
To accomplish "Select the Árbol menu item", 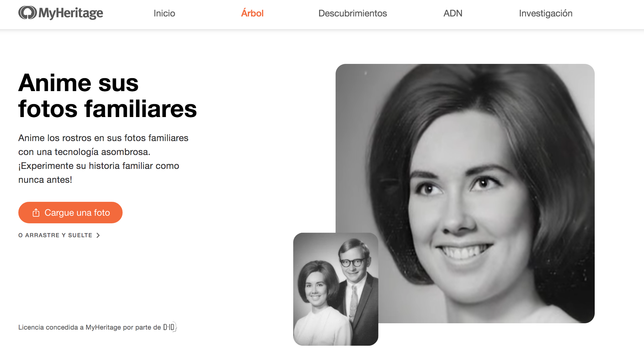I will 252,13.
